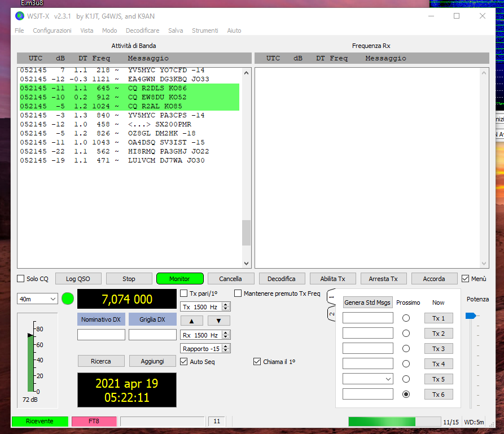Send Tx 6 message now
Image resolution: width=504 pixels, height=434 pixels.
coord(439,394)
